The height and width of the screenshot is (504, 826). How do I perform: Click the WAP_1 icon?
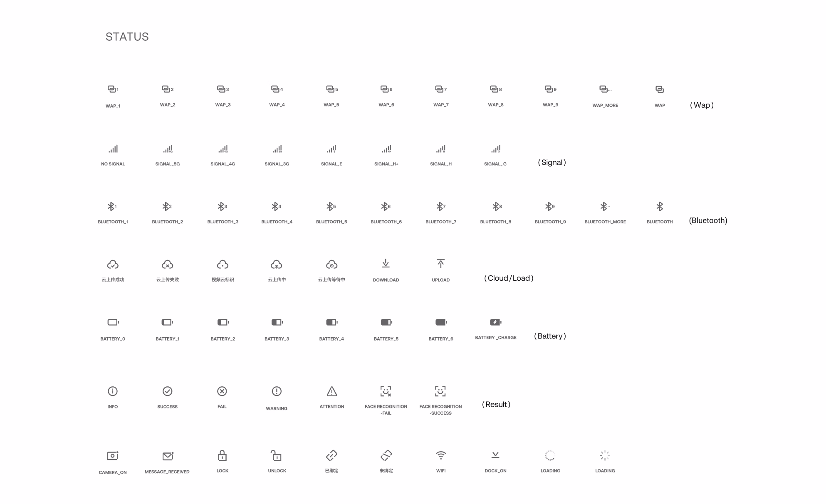point(113,89)
